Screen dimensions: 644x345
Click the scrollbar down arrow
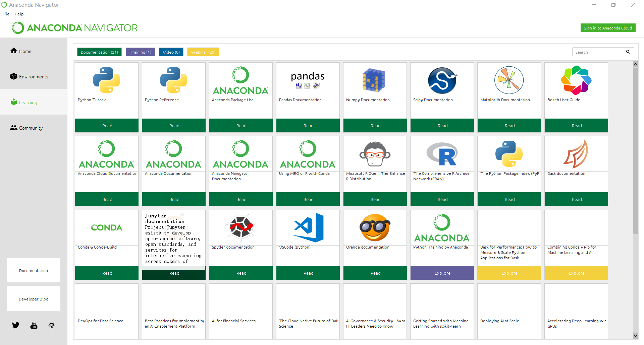tap(636, 336)
